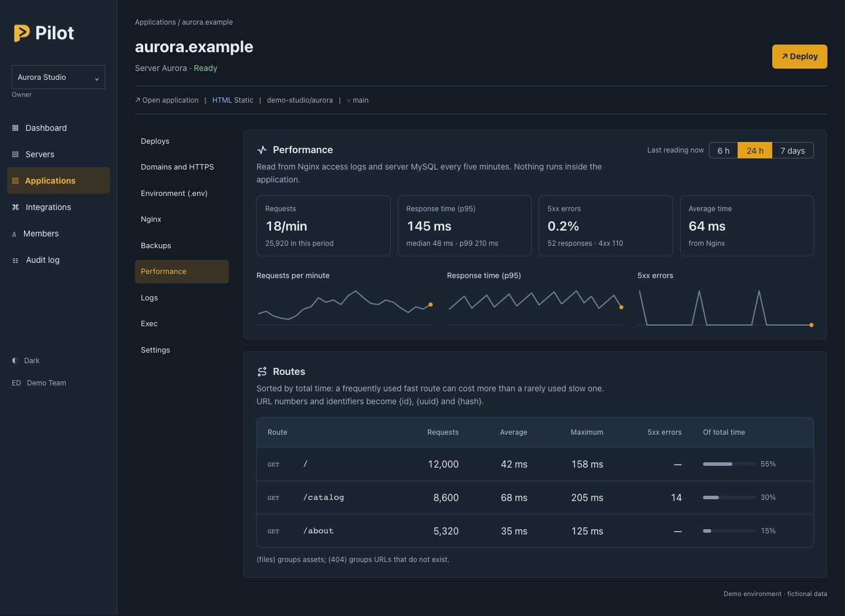Click the Servers icon in sidebar

tap(15, 154)
